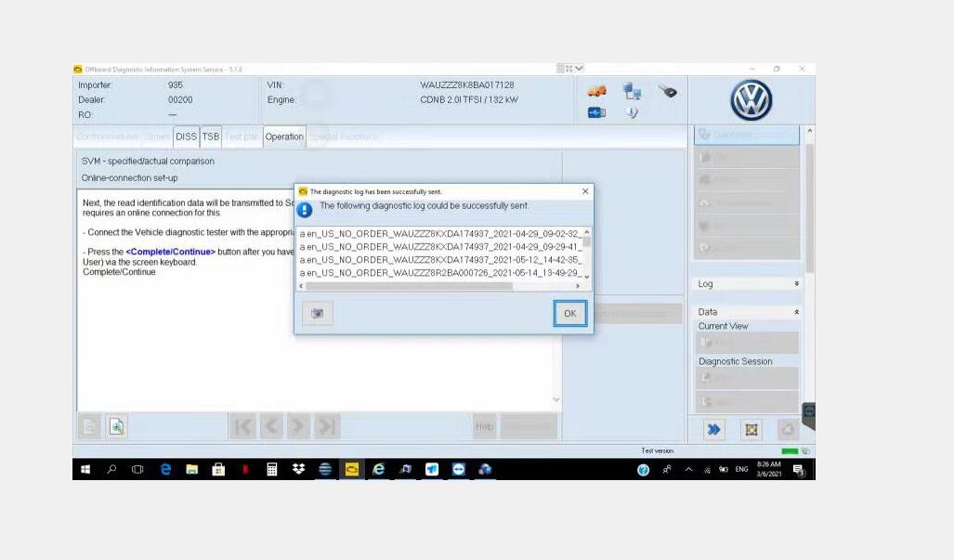Click the Volkswagen logo
954x560 pixels.
(751, 100)
